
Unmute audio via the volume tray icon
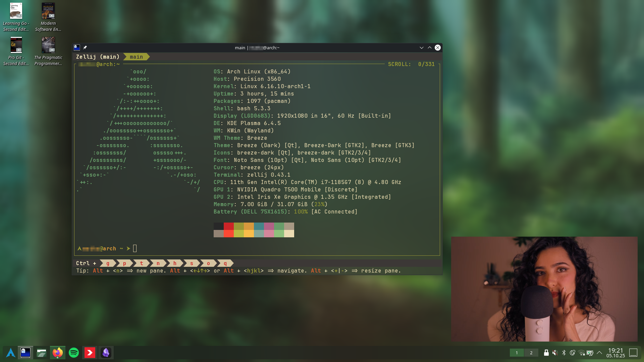(x=555, y=353)
